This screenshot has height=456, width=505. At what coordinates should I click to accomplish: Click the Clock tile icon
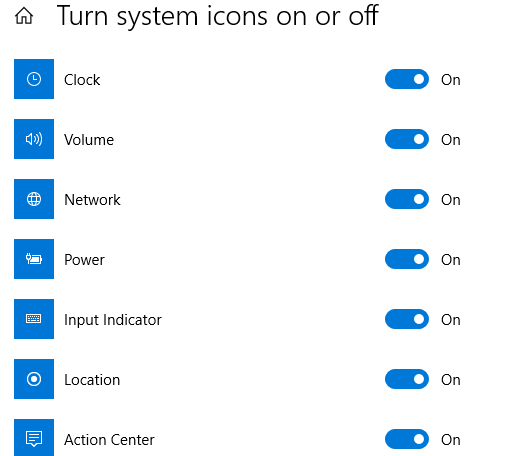coord(34,79)
